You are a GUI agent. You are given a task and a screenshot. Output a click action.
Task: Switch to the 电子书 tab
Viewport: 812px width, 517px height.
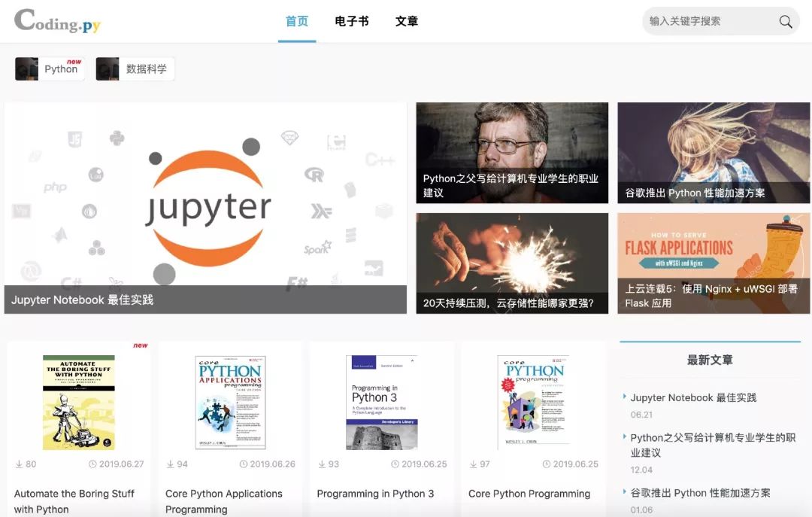352,21
